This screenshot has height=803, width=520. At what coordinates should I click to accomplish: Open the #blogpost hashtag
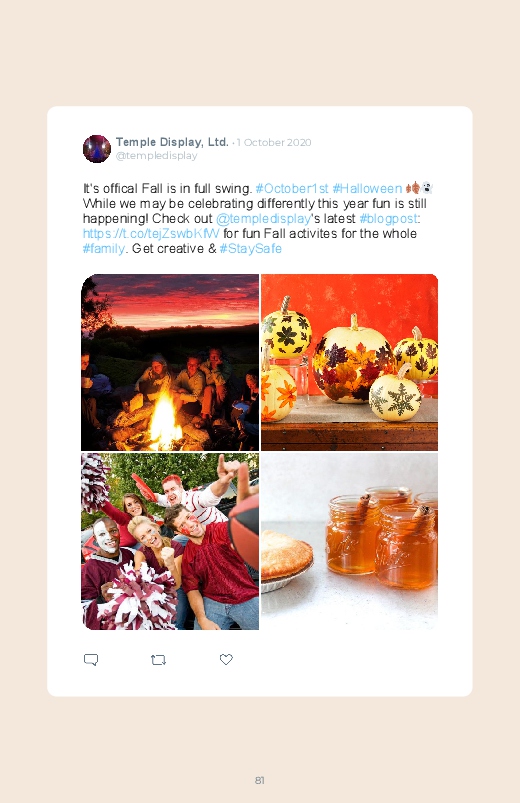click(x=388, y=219)
